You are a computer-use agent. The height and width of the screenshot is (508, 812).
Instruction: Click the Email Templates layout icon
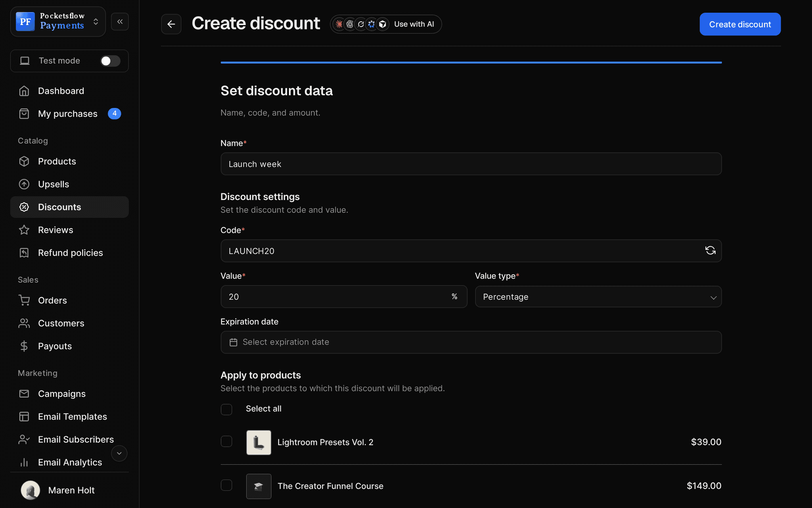pos(24,416)
